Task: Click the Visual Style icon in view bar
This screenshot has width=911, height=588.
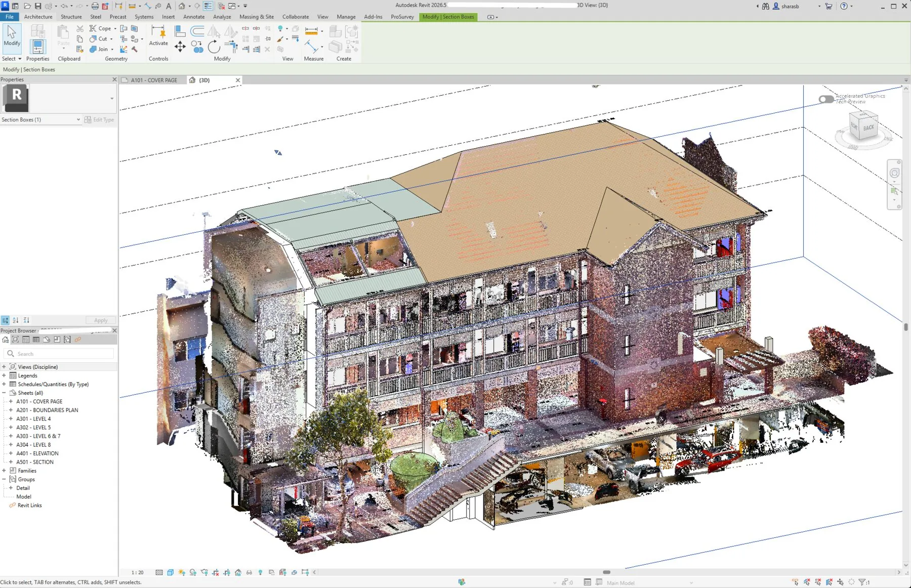Action: point(170,572)
